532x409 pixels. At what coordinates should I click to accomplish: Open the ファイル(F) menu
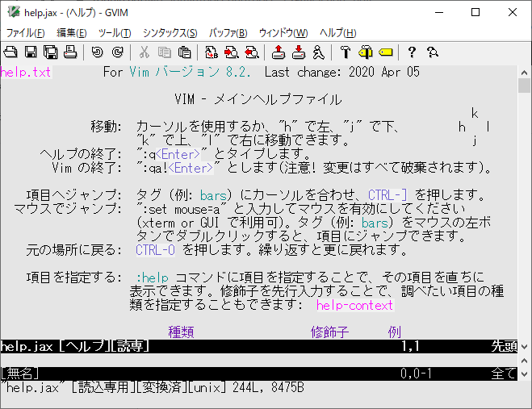click(26, 33)
